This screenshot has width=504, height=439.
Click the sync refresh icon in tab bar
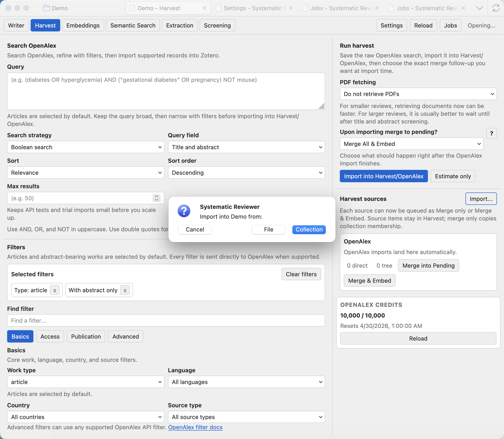point(496,8)
